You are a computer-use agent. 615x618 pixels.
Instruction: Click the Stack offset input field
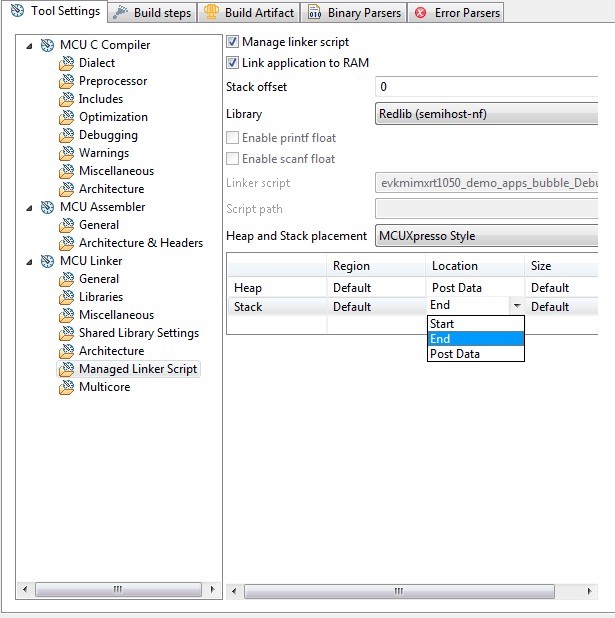point(486,87)
